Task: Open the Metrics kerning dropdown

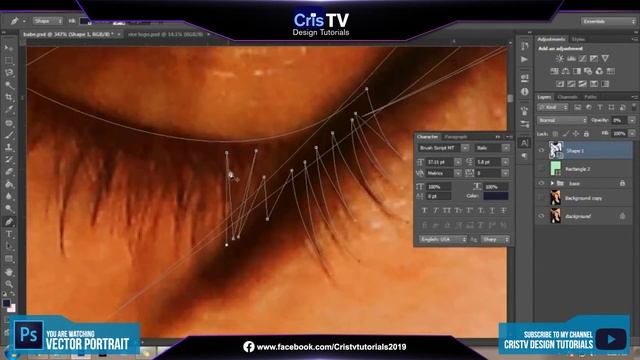Action: (x=458, y=173)
